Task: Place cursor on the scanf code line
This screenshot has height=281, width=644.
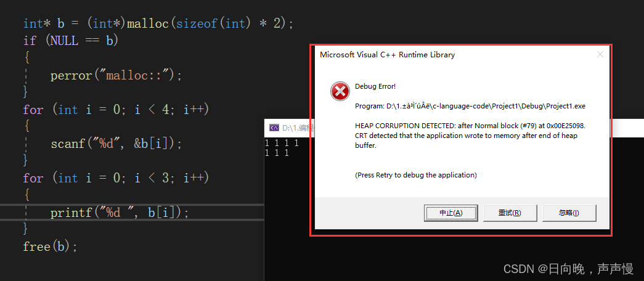Action: click(116, 144)
